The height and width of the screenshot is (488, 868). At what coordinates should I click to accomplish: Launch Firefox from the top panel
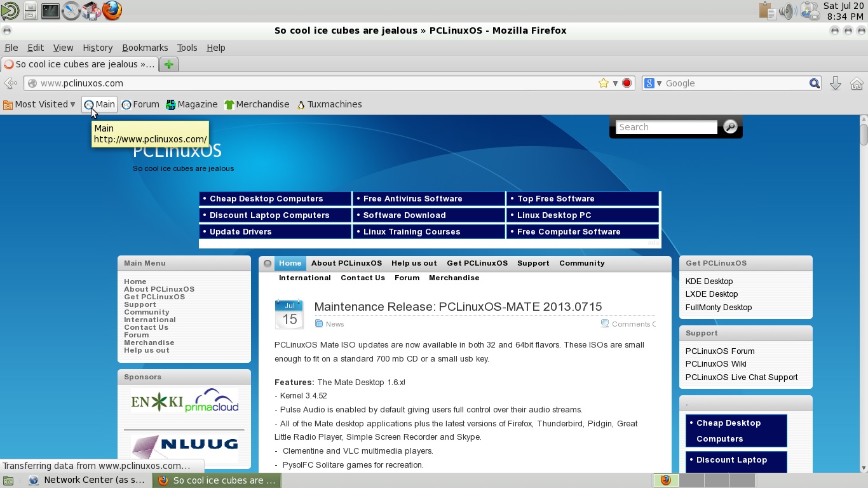point(112,10)
